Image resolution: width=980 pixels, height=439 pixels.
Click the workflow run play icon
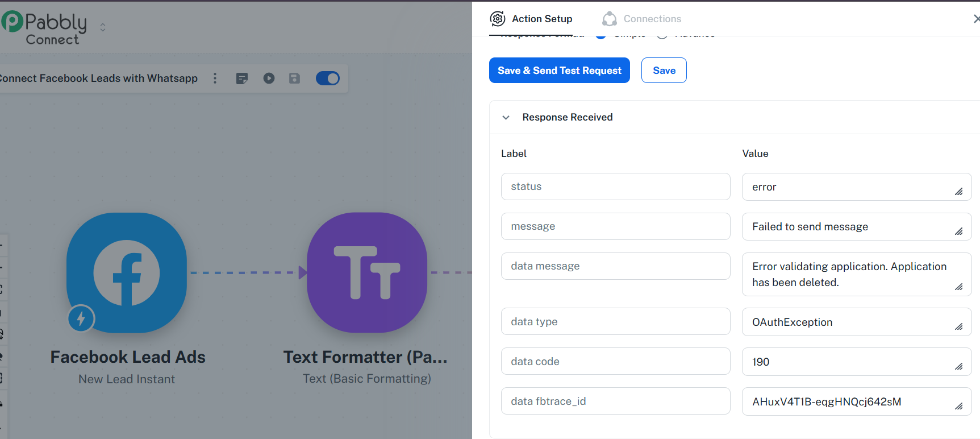[x=269, y=78]
